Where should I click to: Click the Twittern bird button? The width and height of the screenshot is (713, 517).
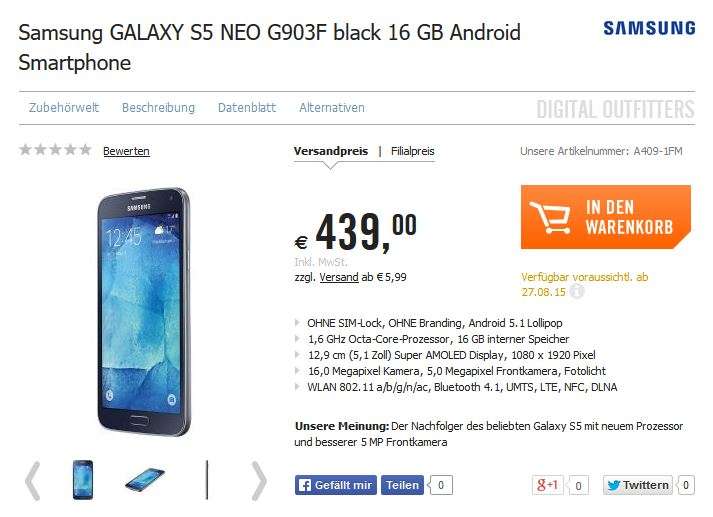638,485
